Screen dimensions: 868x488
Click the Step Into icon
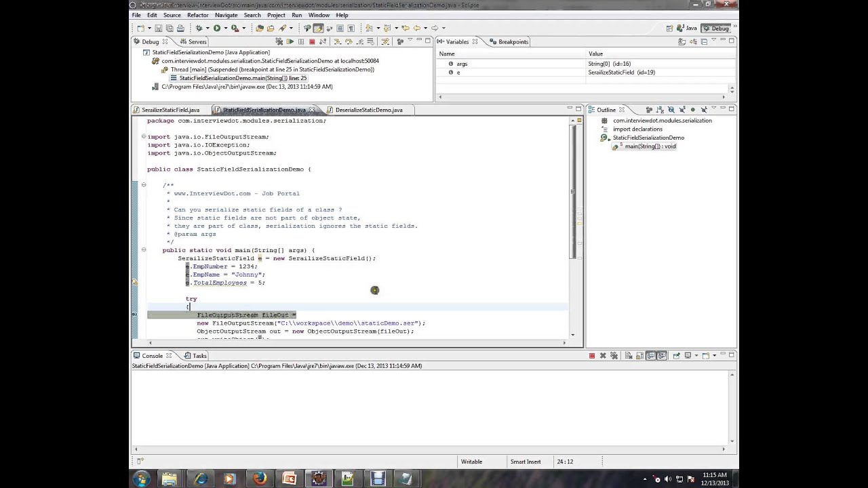click(337, 41)
